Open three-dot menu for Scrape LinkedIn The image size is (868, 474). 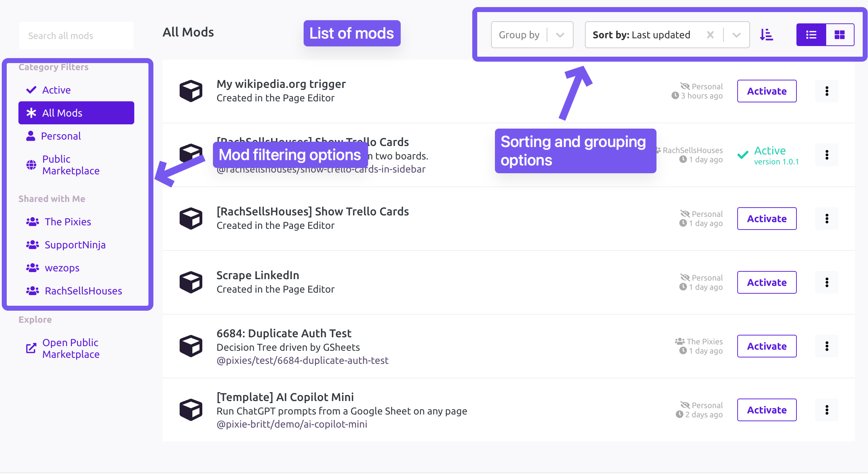827,282
